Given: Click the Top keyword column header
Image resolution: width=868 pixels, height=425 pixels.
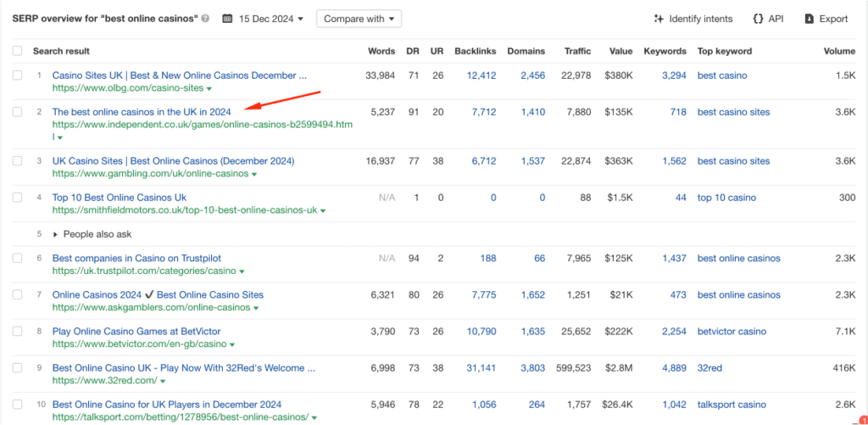Looking at the screenshot, I should click(725, 51).
